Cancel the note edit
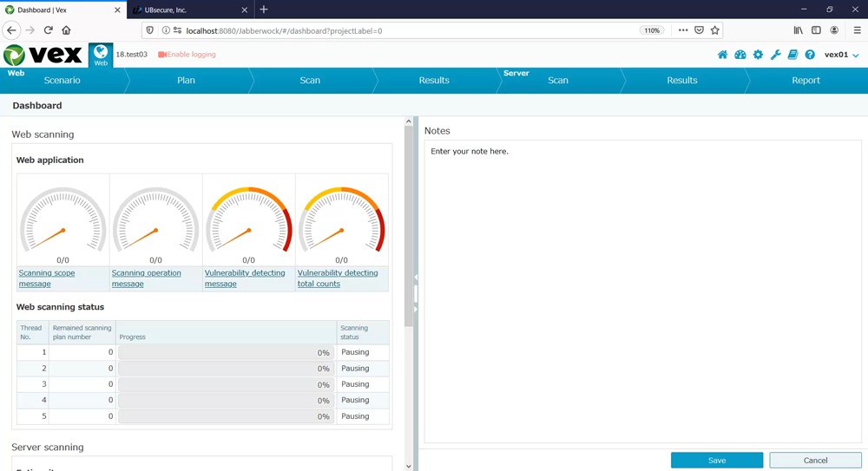The image size is (868, 471). click(x=815, y=461)
